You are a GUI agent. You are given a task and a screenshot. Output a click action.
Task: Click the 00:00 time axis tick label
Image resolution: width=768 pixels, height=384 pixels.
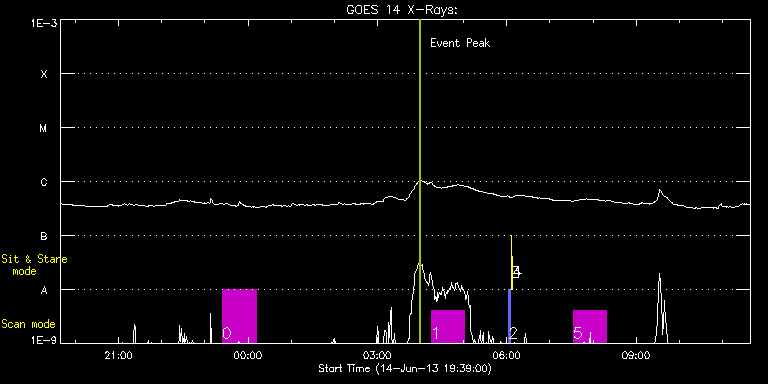pos(248,356)
